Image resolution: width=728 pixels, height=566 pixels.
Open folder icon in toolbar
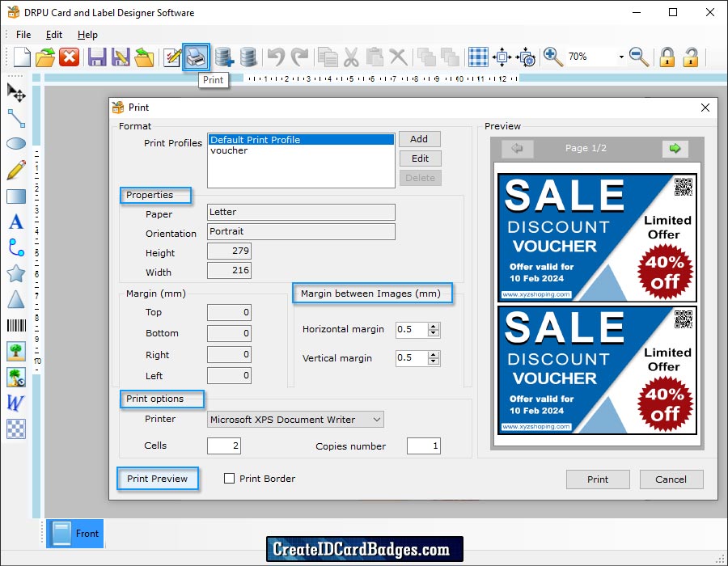(45, 57)
